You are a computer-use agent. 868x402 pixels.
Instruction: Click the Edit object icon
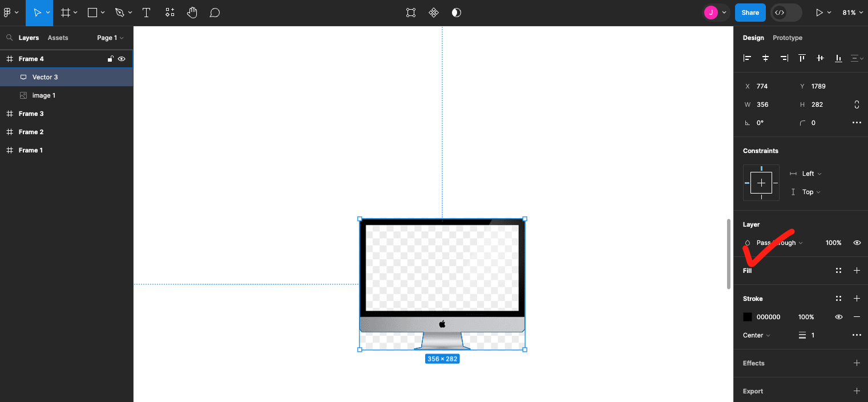point(411,13)
